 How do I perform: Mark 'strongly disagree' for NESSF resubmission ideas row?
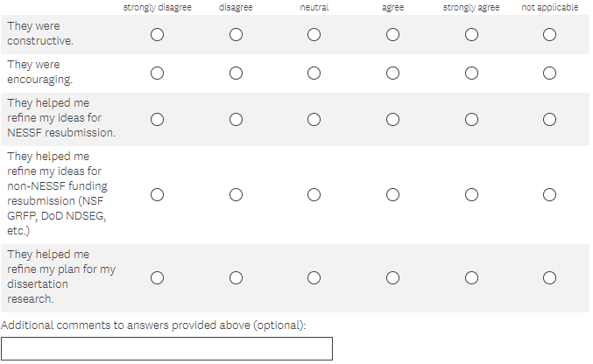[x=157, y=119]
